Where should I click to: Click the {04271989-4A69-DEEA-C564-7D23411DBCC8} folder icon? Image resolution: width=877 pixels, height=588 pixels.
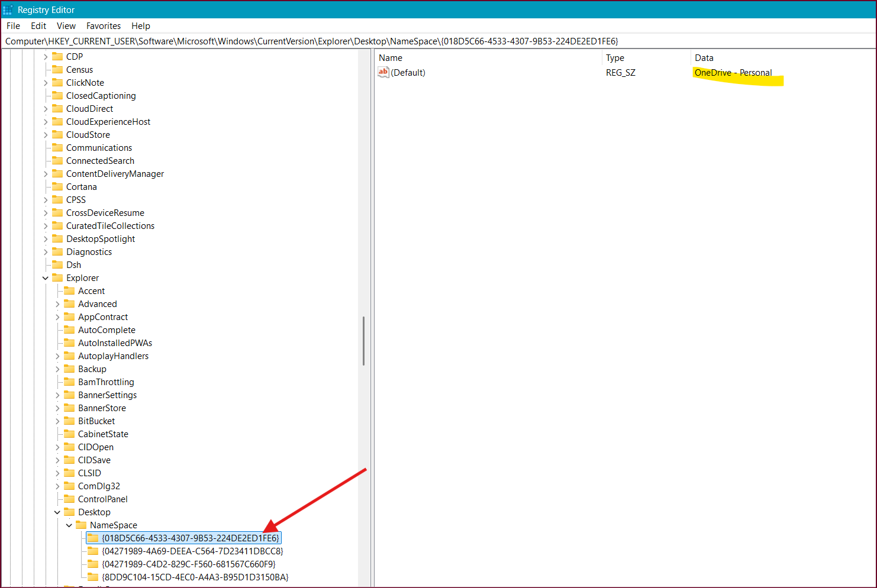[93, 551]
